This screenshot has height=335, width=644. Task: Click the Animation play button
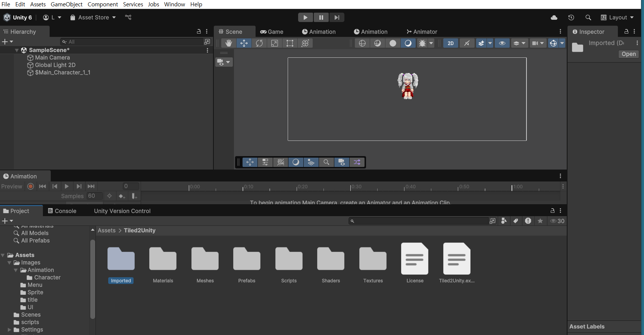click(66, 186)
